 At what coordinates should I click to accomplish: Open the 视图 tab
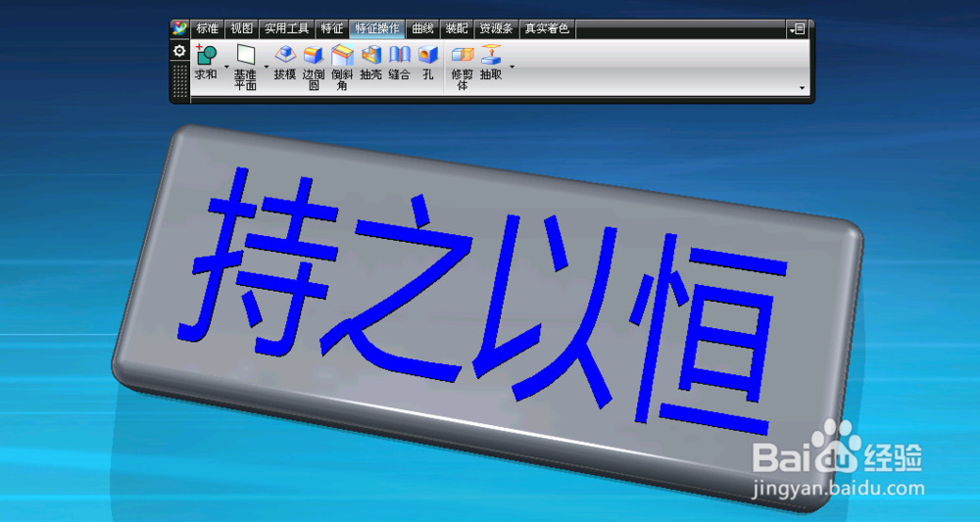point(241,28)
